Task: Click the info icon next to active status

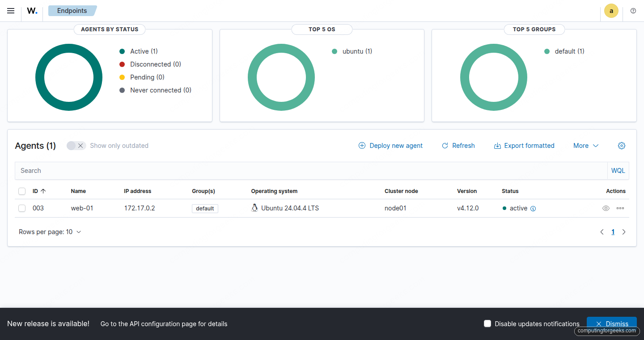Action: [534, 208]
